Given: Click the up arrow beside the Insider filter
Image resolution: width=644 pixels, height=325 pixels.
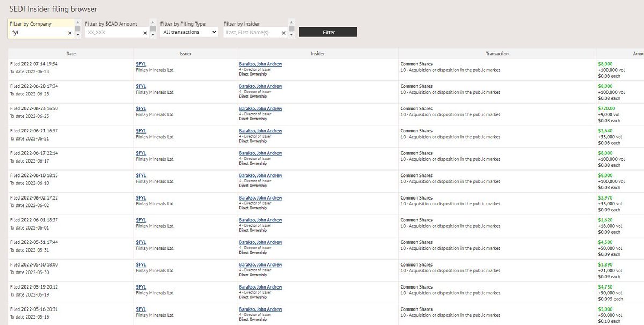Looking at the screenshot, I should click(x=291, y=23).
